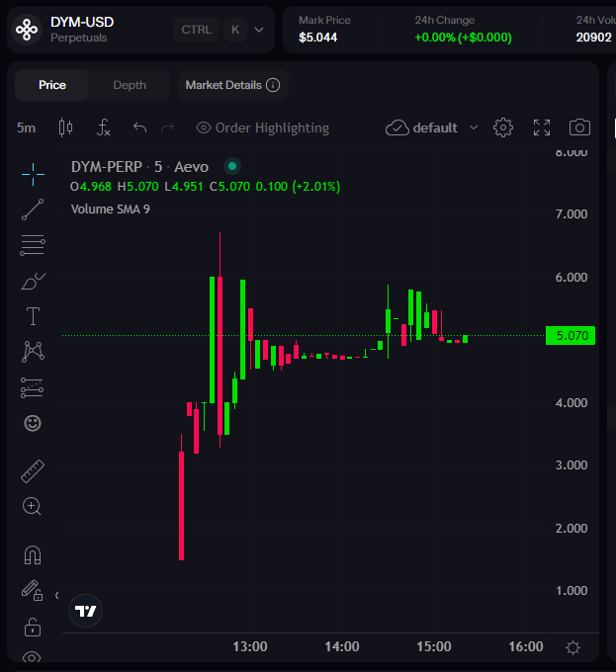Click the 15:00 time axis label
The image size is (616, 672).
tap(434, 646)
